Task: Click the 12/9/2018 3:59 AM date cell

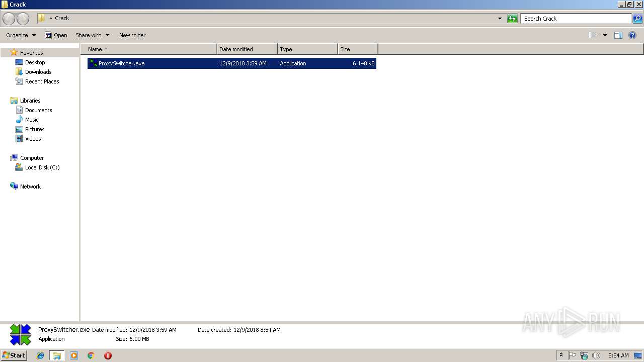Action: 243,63
